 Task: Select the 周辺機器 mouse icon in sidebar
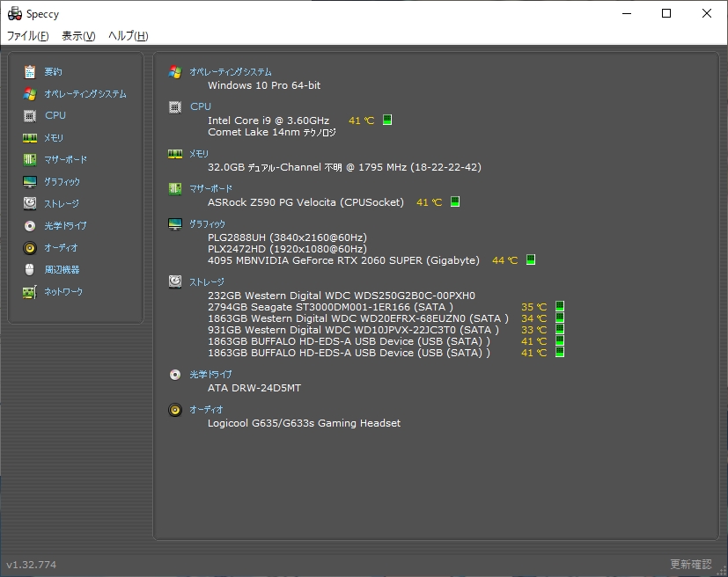pyautogui.click(x=30, y=269)
